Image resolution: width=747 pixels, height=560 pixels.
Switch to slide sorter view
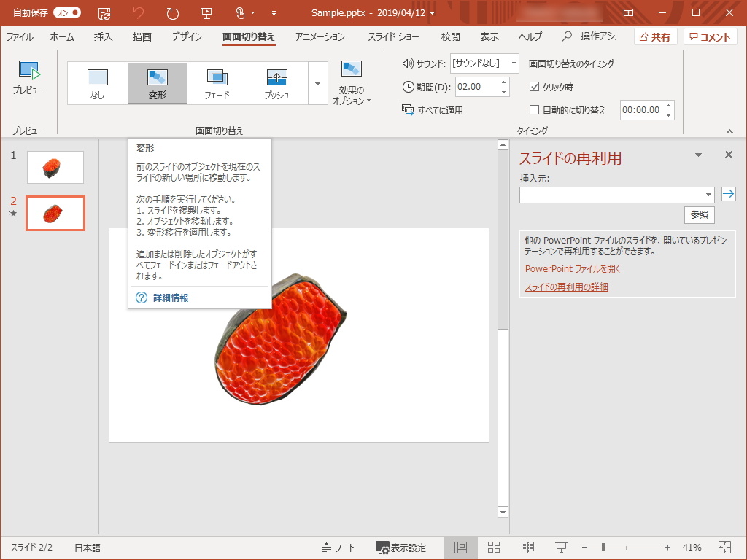[x=494, y=547]
